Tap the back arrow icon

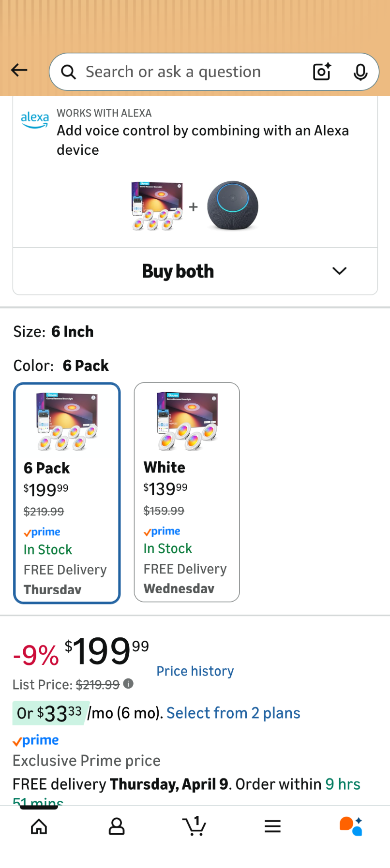pos(19,71)
